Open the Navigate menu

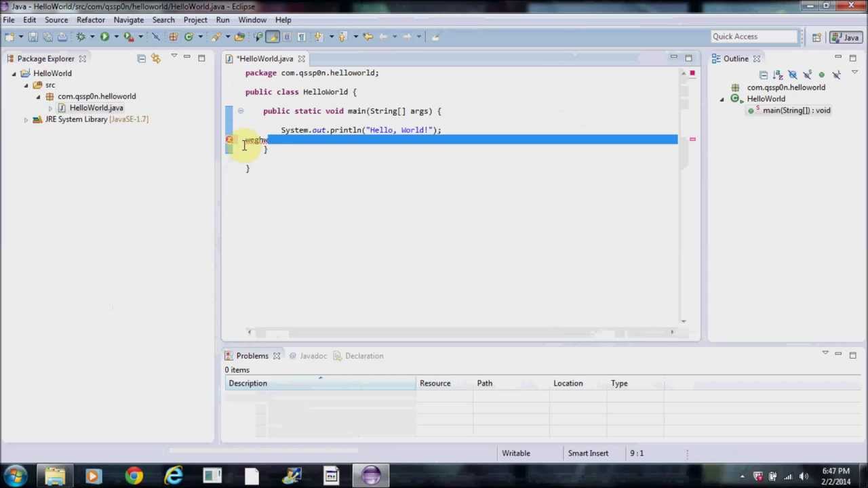(129, 20)
